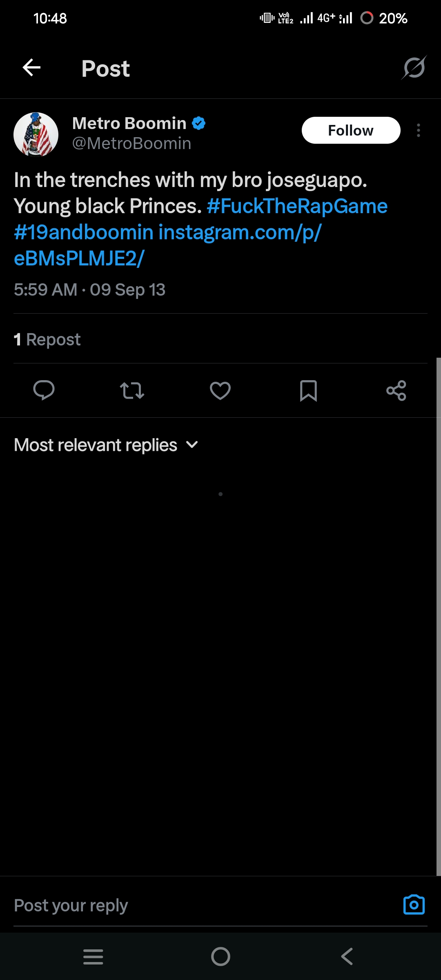Bookmark this Metro Boomin post
This screenshot has height=980, width=441.
(308, 390)
